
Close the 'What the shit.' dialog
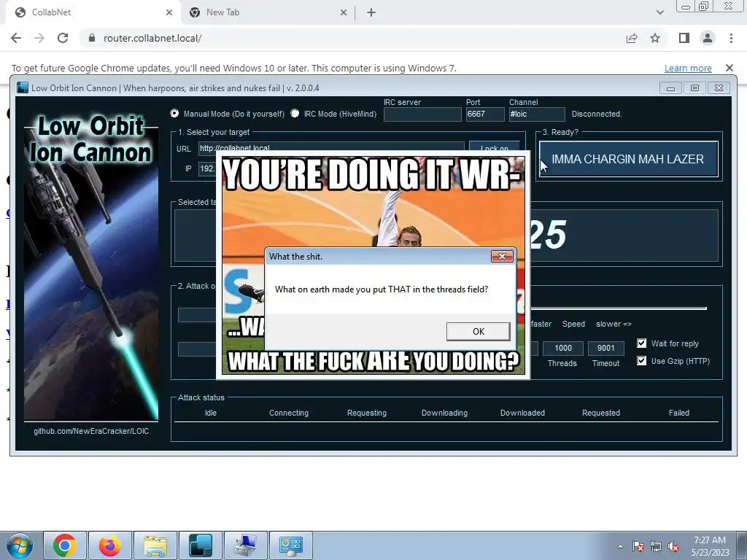pyautogui.click(x=502, y=256)
